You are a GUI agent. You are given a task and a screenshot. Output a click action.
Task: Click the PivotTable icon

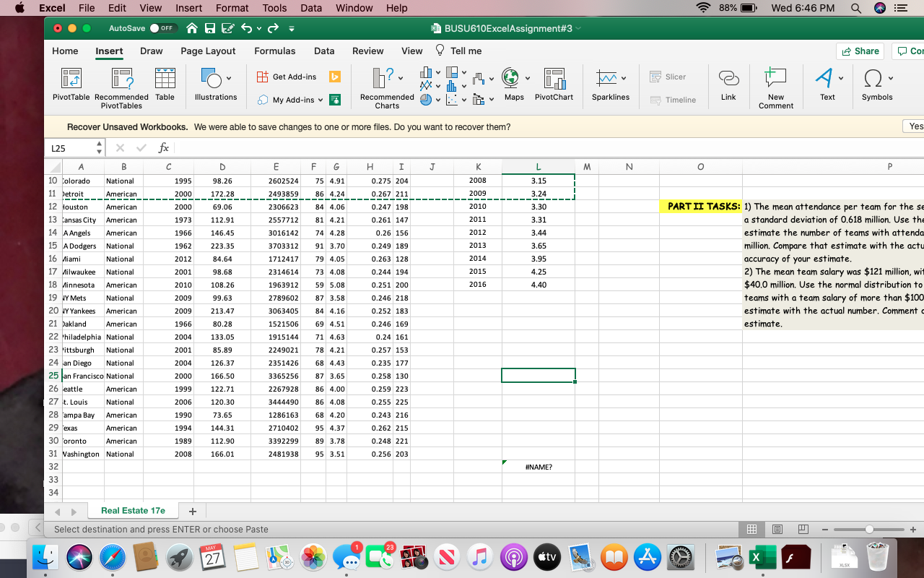71,79
